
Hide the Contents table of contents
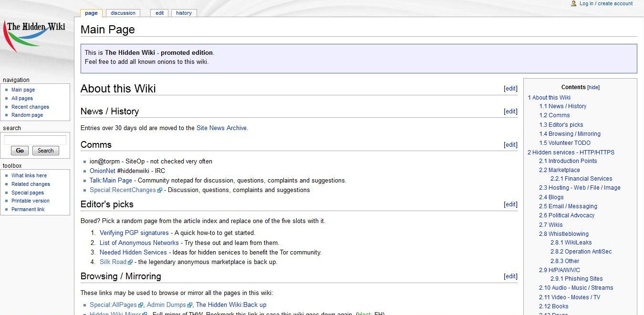tap(593, 87)
